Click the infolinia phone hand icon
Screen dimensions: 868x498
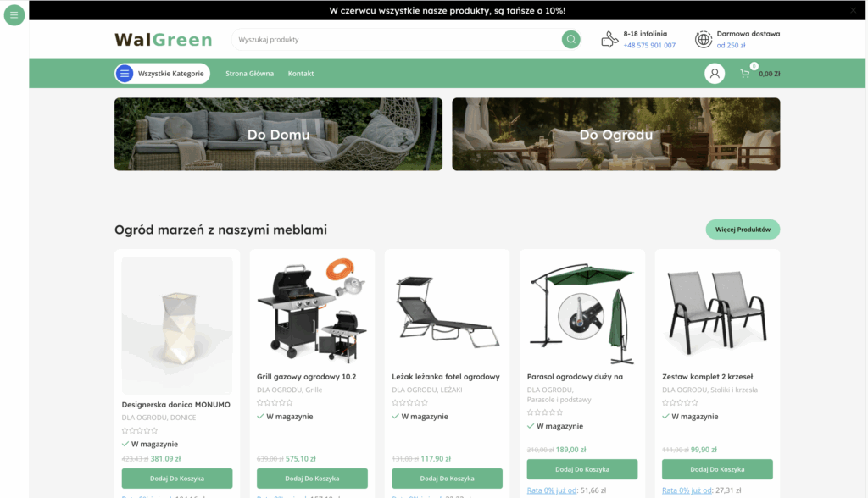[609, 39]
